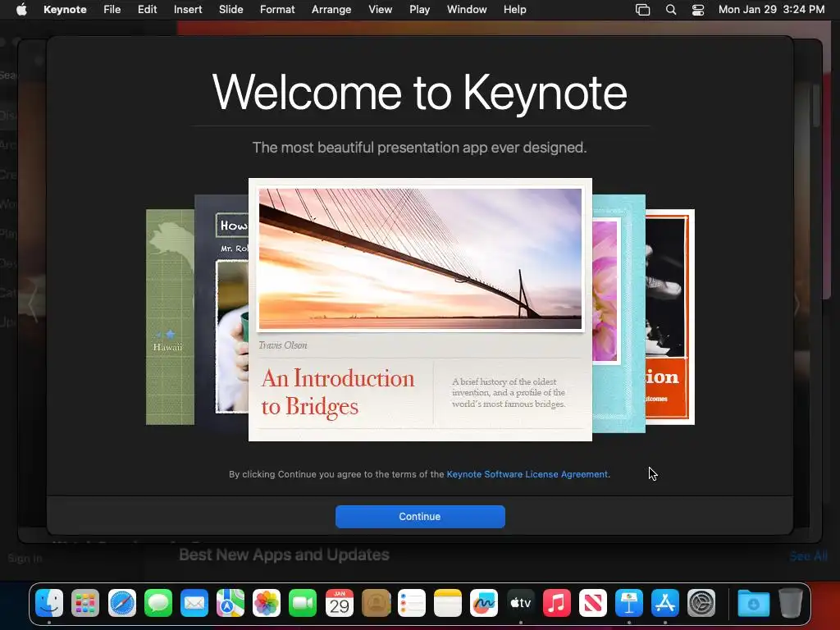Screen dimensions: 840x630
Task: Click See All in App Store window
Action: click(808, 556)
